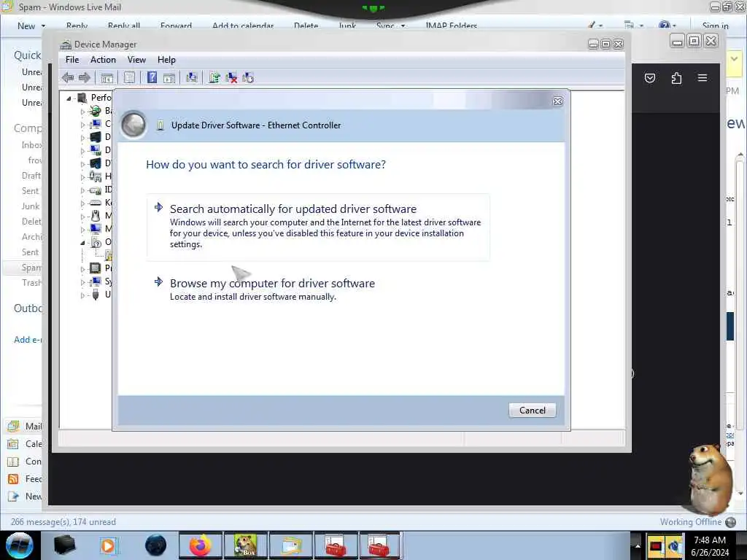Select the root computer node icon
This screenshot has height=560, width=747.
point(82,98)
